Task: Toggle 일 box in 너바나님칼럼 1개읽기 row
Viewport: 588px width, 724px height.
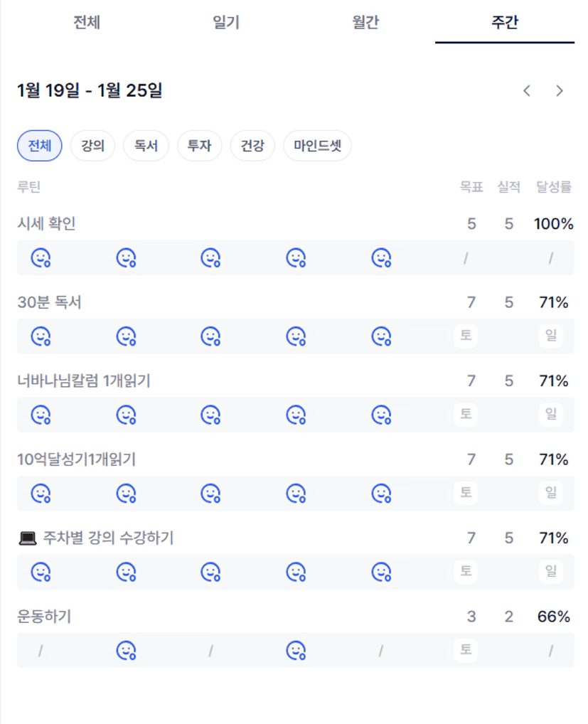Action: click(x=550, y=415)
